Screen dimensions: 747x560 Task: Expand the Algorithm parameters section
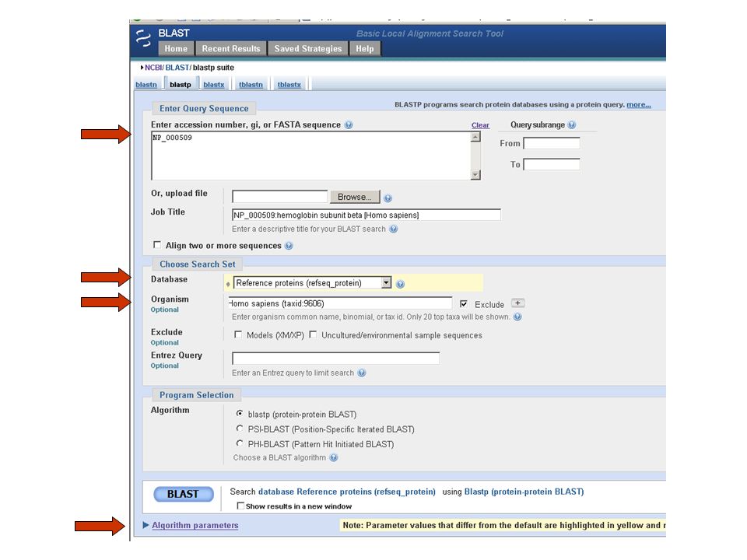coord(146,525)
